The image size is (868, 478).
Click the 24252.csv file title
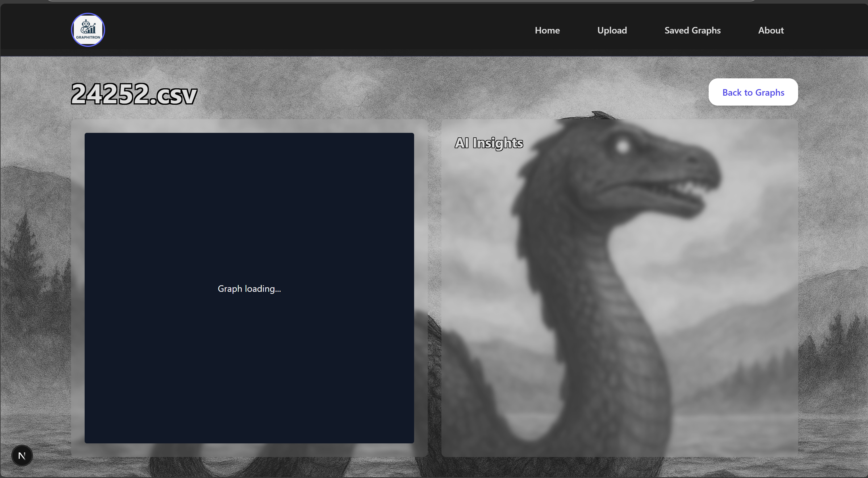(x=134, y=94)
